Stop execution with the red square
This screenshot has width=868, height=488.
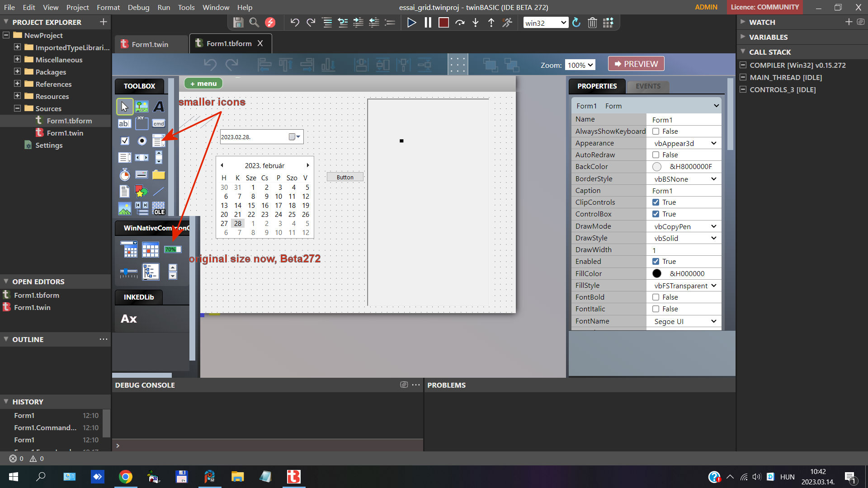pyautogui.click(x=443, y=23)
